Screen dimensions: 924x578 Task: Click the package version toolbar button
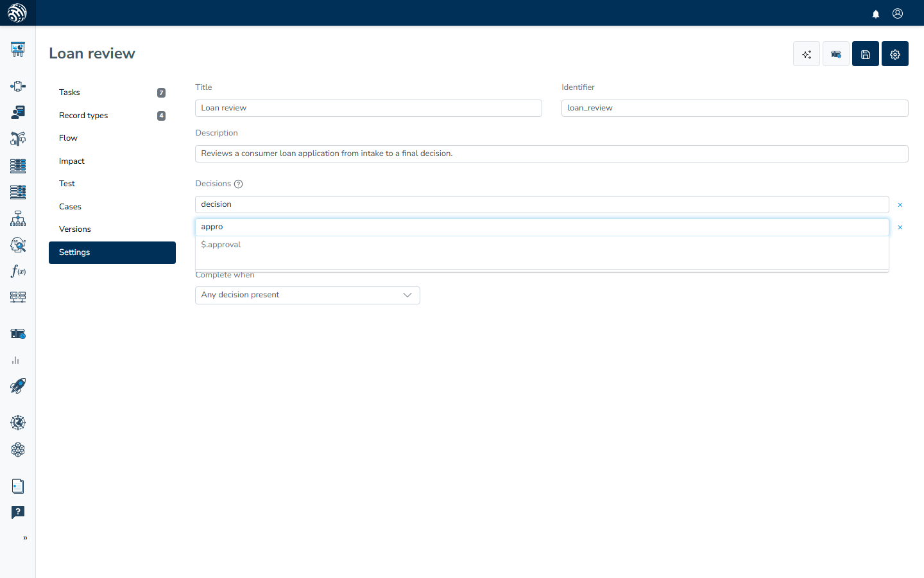(836, 54)
